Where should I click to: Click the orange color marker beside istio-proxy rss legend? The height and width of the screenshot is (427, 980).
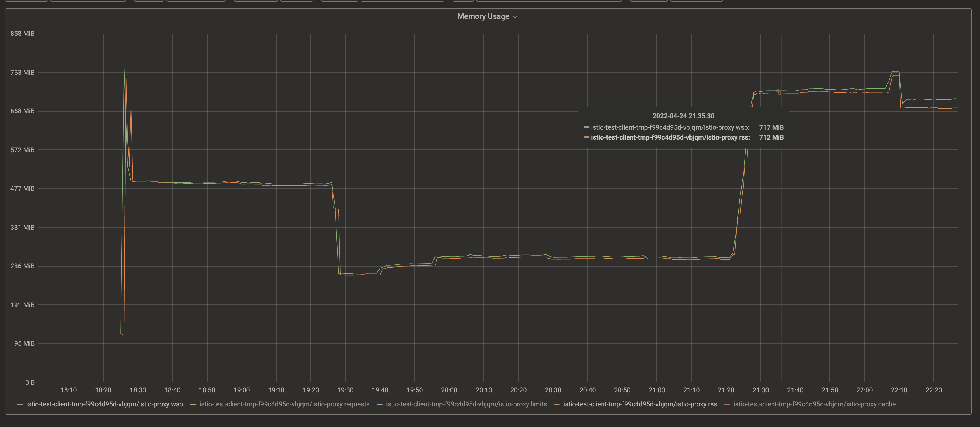[557, 404]
